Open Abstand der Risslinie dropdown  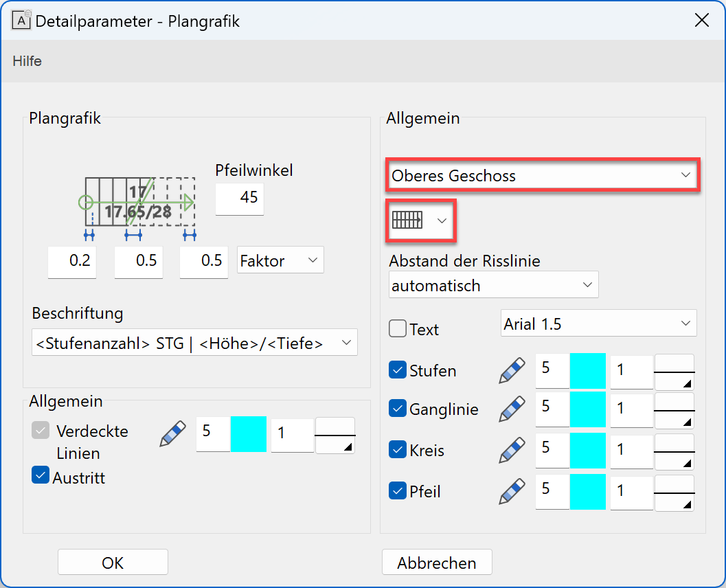pyautogui.click(x=493, y=285)
